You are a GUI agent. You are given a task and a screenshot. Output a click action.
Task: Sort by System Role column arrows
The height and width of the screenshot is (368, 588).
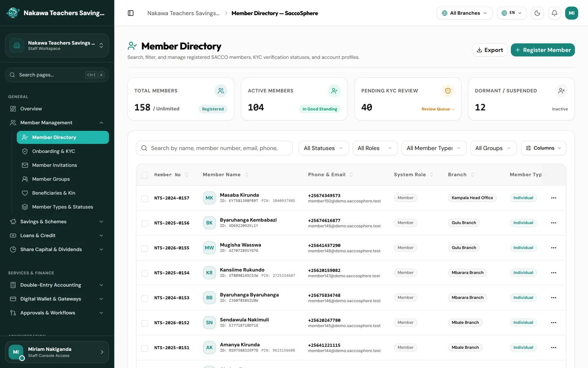coord(432,175)
